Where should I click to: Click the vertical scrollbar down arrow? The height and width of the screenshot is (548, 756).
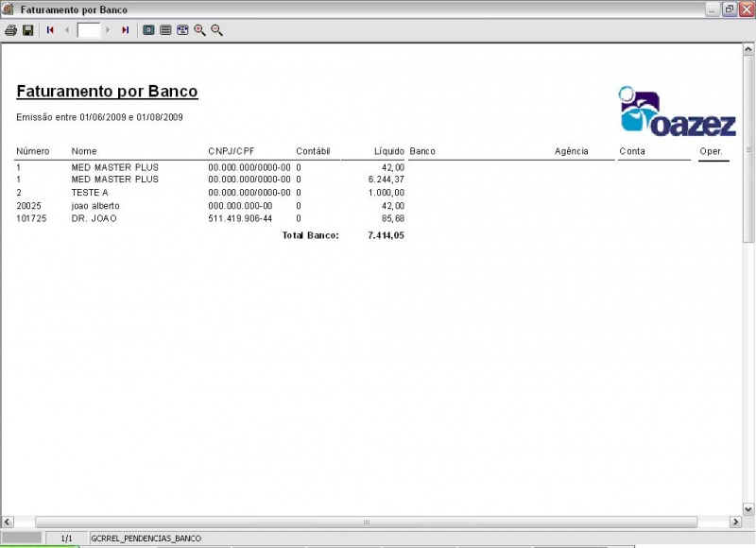pyautogui.click(x=748, y=509)
